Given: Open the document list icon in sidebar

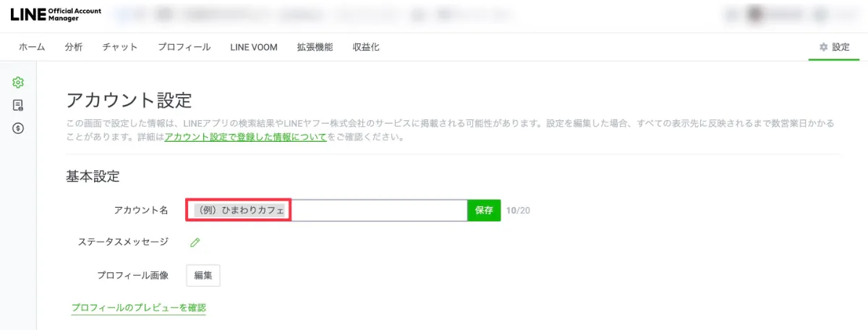Looking at the screenshot, I should pyautogui.click(x=18, y=106).
